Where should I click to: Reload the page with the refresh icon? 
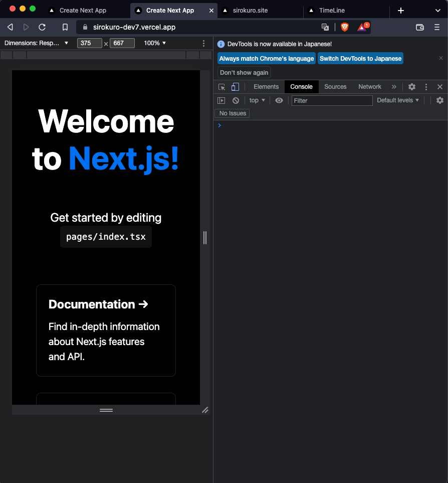[x=42, y=27]
